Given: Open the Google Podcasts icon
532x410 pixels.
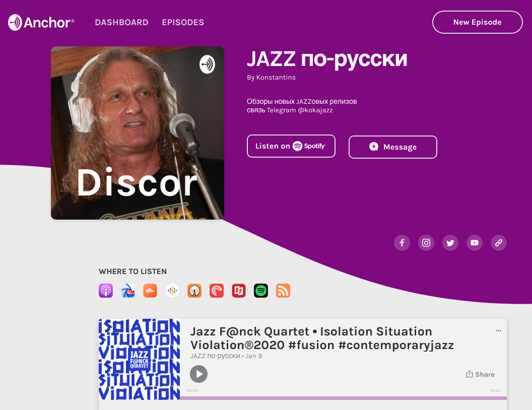Looking at the screenshot, I should click(x=172, y=291).
